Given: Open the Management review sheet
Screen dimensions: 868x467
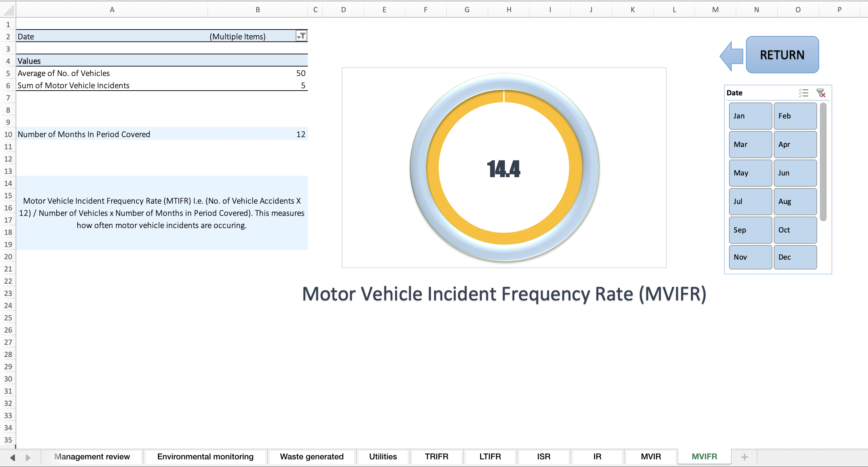Looking at the screenshot, I should pyautogui.click(x=93, y=456).
